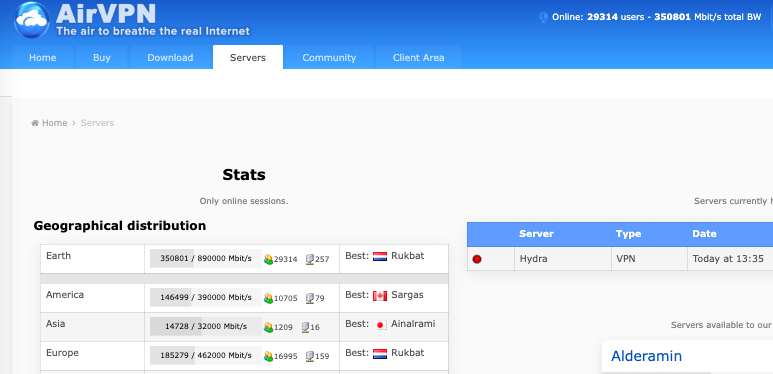Click the Europe user count 16995

[285, 356]
